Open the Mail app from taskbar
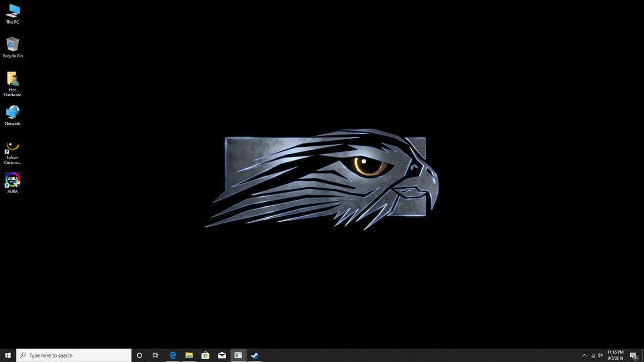 coord(222,355)
